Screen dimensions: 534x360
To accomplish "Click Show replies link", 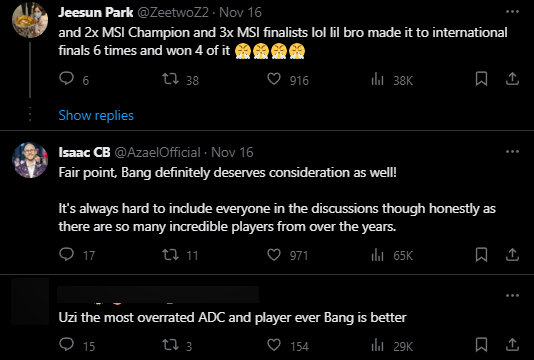I will (x=96, y=115).
